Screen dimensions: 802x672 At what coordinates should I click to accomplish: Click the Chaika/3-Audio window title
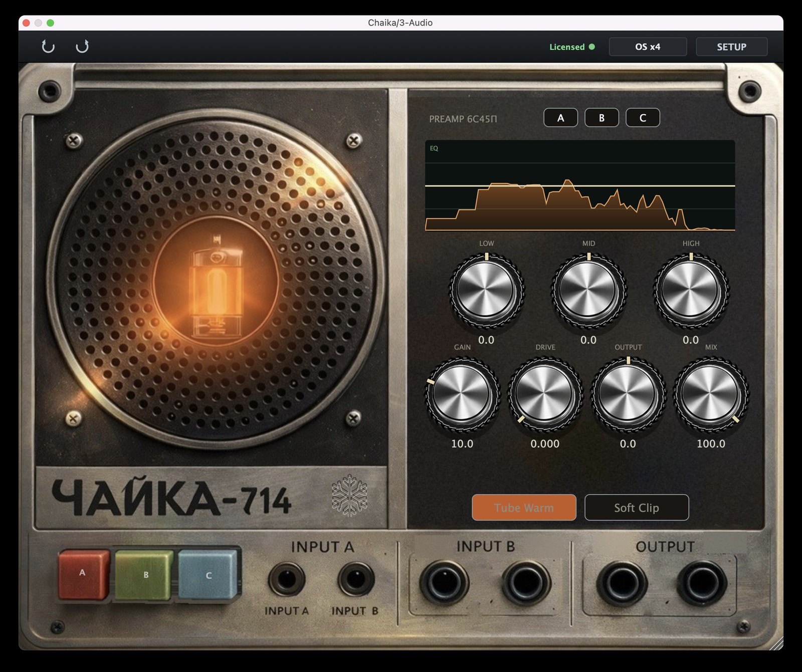coord(400,23)
